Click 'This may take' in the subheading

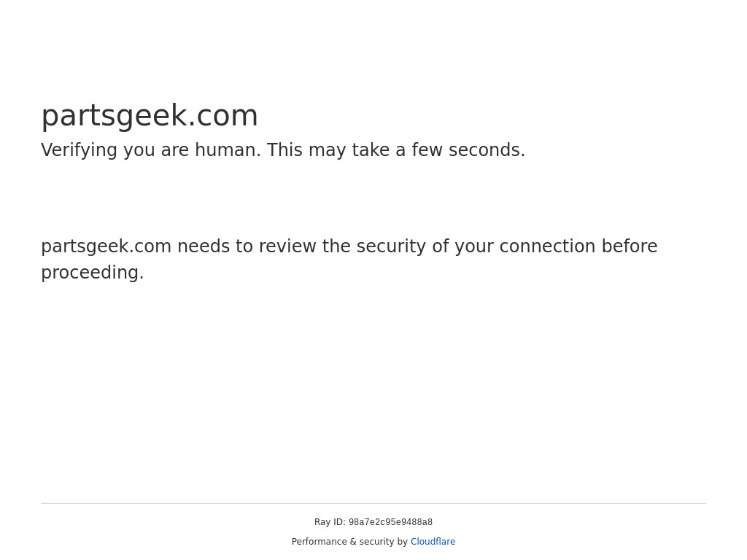(328, 150)
